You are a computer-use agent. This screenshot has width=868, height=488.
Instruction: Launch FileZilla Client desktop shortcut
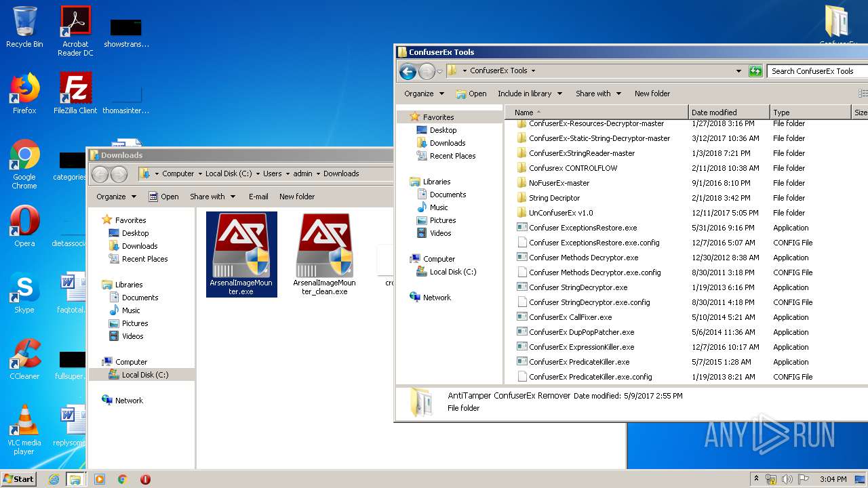click(x=75, y=94)
